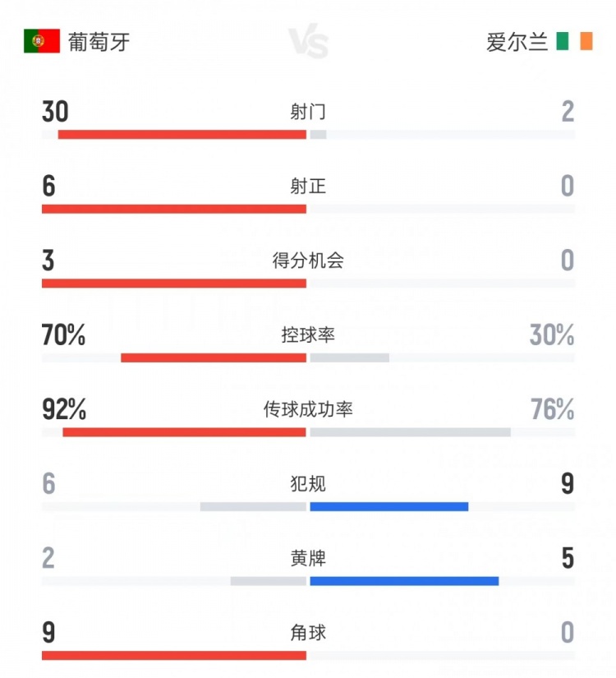This screenshot has height=678, width=616.
Task: Click the 得分机会 stat label
Action: pos(308,261)
